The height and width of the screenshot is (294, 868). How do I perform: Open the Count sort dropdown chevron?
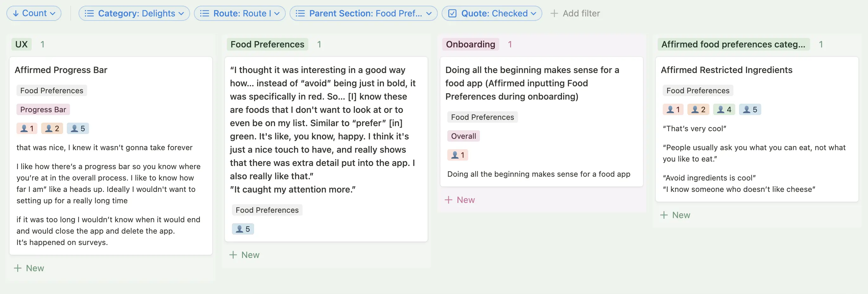click(x=53, y=14)
